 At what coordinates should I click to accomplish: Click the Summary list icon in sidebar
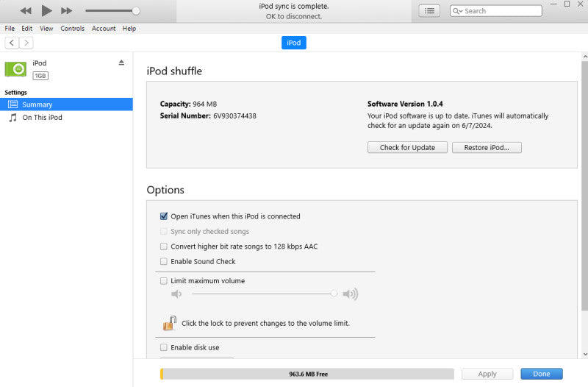tap(12, 104)
